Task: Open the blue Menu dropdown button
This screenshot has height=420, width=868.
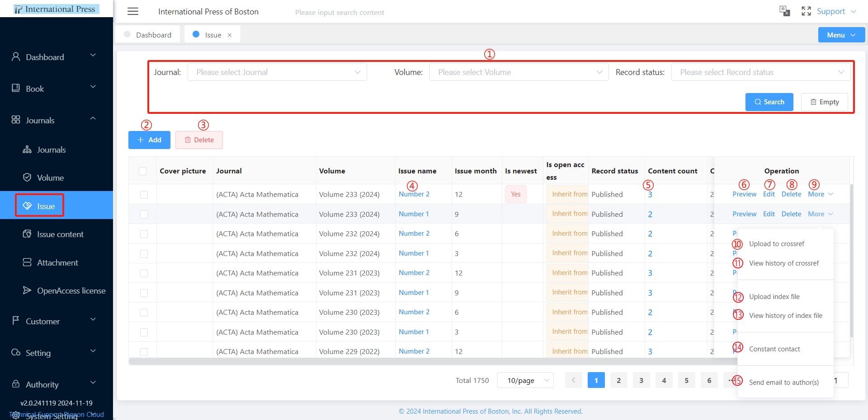Action: pos(841,35)
